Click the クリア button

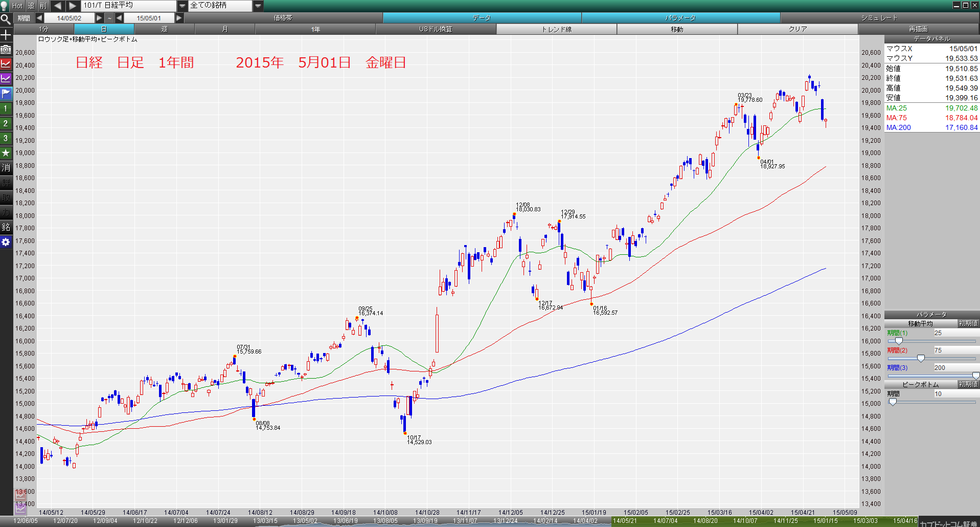pyautogui.click(x=798, y=29)
